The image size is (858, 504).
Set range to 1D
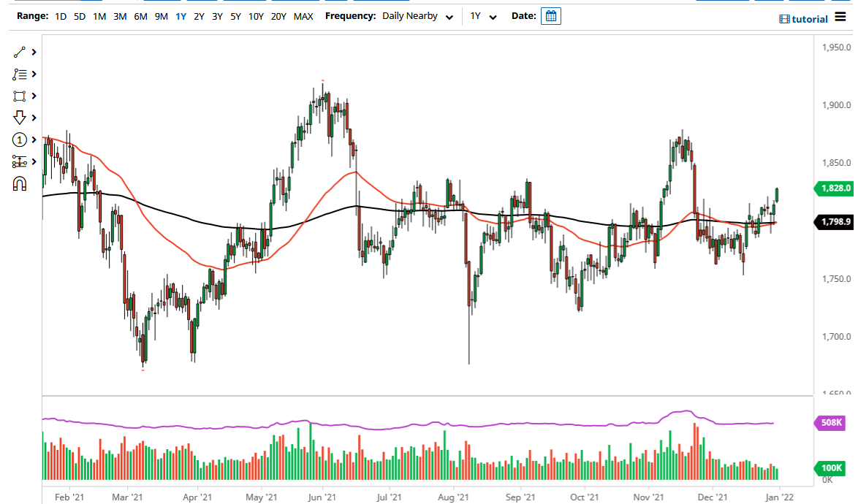point(61,16)
